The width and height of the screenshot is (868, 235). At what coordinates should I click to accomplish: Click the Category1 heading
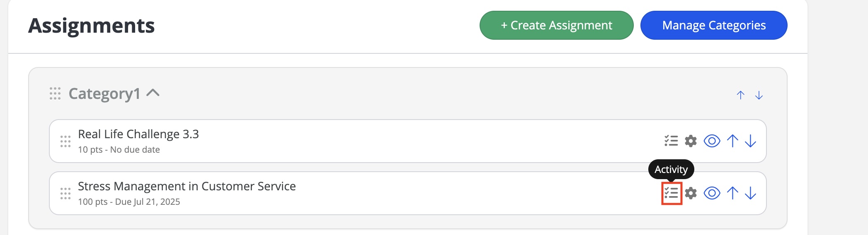tap(104, 94)
